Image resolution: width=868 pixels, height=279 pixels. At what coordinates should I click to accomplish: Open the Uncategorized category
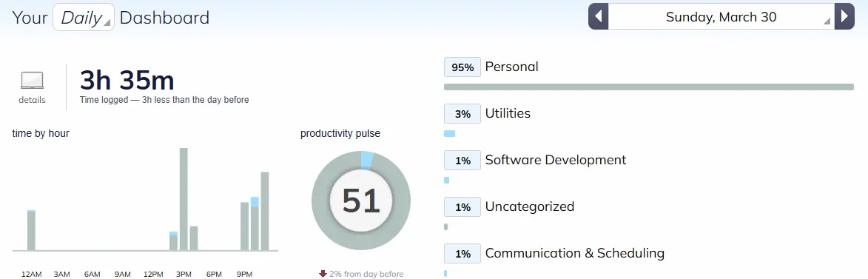pyautogui.click(x=530, y=206)
